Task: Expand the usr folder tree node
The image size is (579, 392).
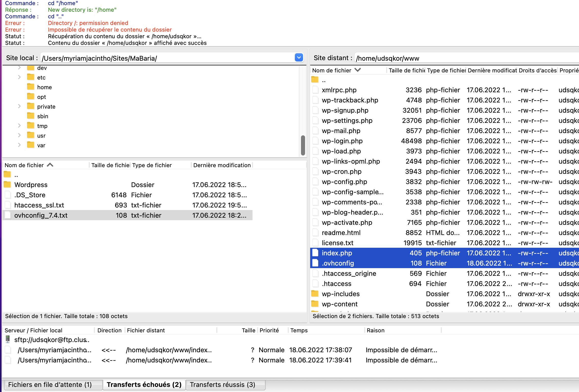Action: (19, 135)
